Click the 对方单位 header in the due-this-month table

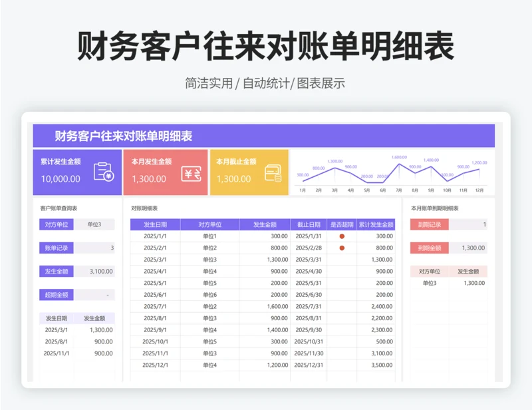pyautogui.click(x=429, y=272)
